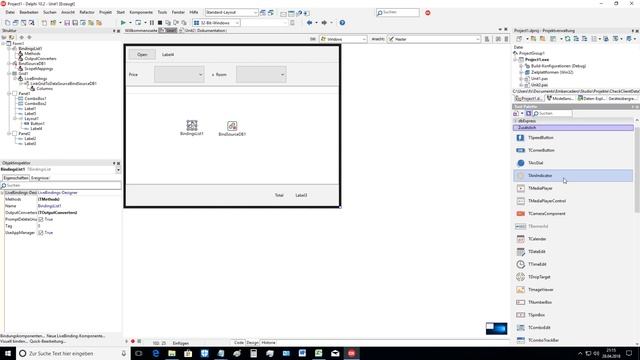This screenshot has height=360, width=640.
Task: Click the first save (floppy disk) icon
Action: tap(67, 23)
